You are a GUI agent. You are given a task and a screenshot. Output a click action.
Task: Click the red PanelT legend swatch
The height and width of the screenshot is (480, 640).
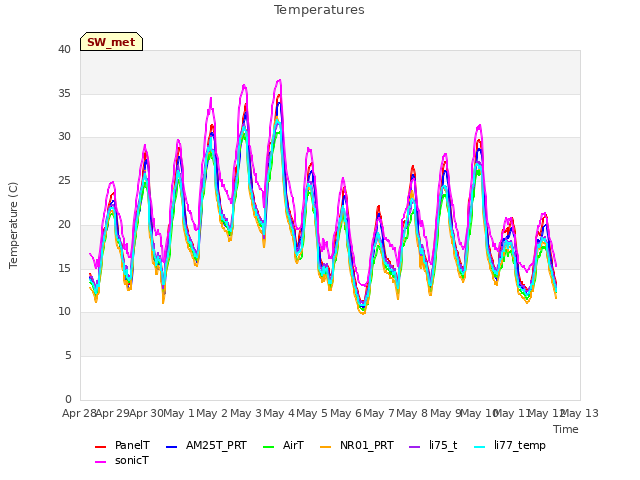pyautogui.click(x=100, y=446)
